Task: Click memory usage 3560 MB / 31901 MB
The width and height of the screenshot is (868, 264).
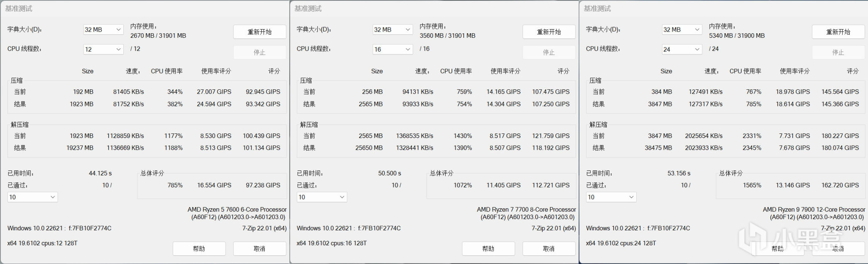Action: click(x=447, y=36)
